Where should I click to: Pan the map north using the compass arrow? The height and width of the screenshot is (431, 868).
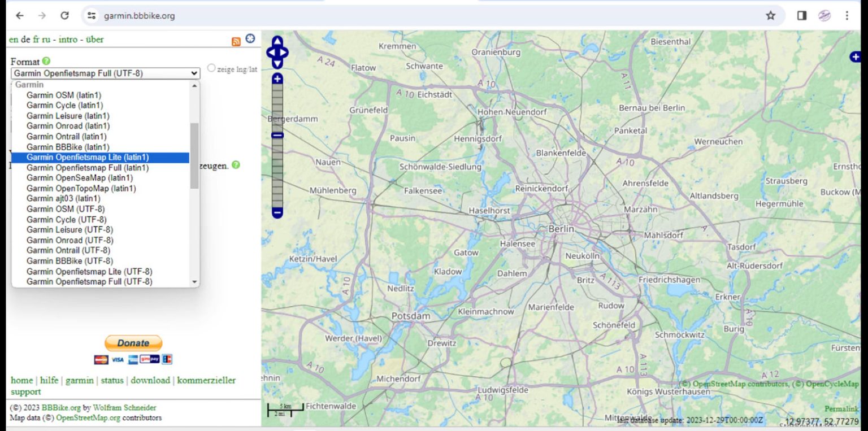point(276,42)
